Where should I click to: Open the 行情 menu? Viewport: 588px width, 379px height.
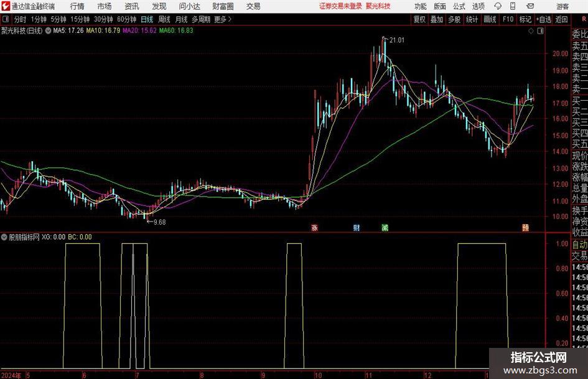[77, 6]
